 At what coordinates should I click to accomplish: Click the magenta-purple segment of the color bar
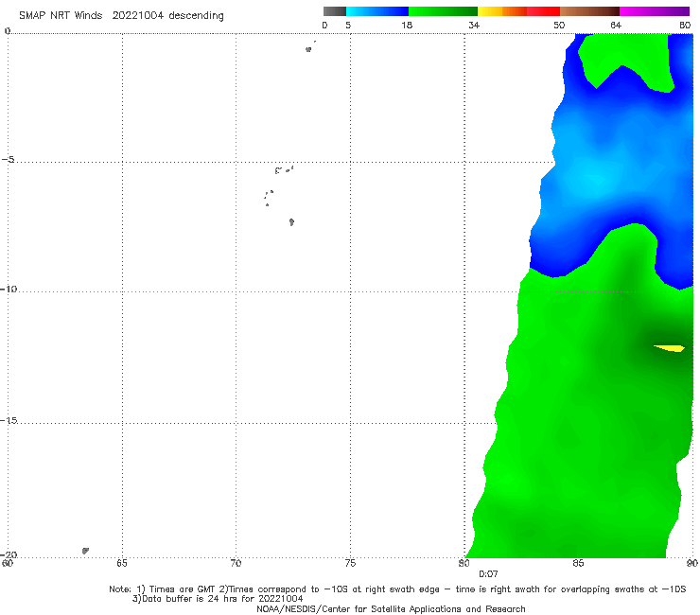(x=655, y=11)
